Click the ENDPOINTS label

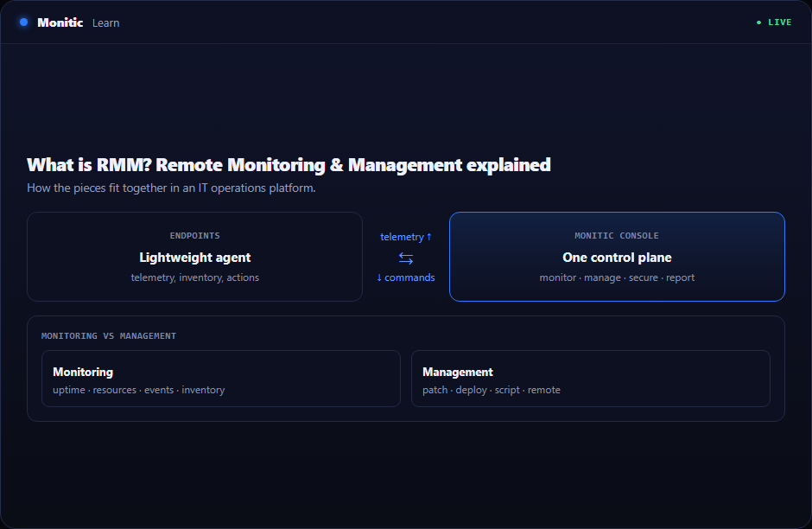pos(194,236)
